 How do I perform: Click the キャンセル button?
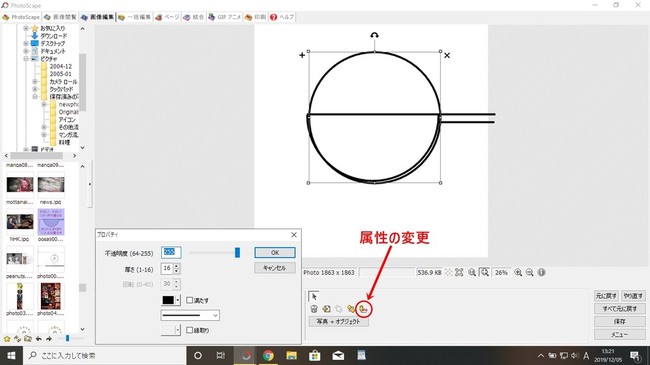coord(275,268)
